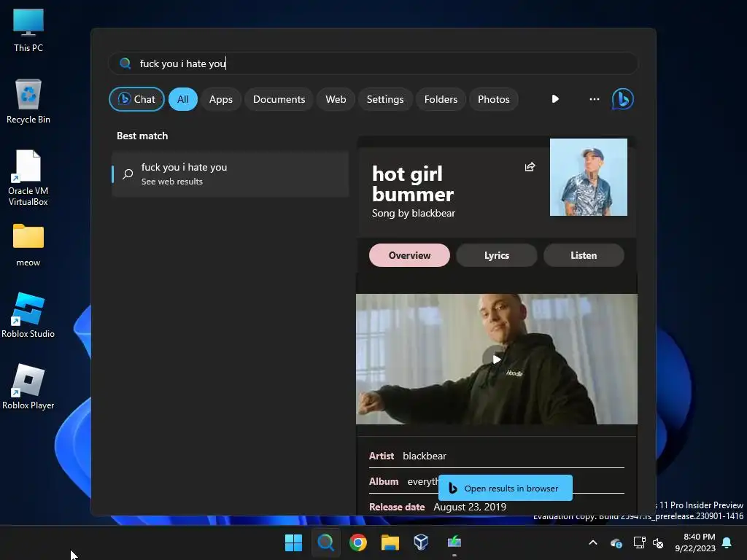This screenshot has height=560, width=747.
Task: Open the three-dot options menu
Action: [594, 99]
